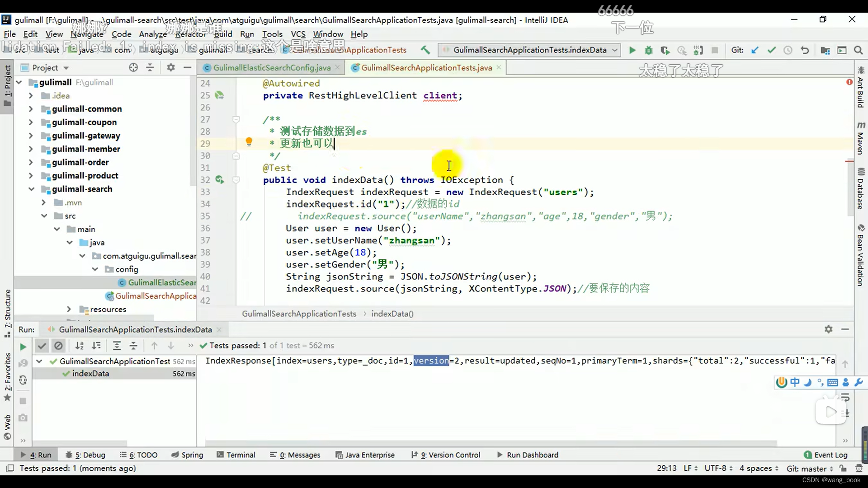
Task: Click indexData() breadcrumb in editor footer
Action: click(x=392, y=314)
